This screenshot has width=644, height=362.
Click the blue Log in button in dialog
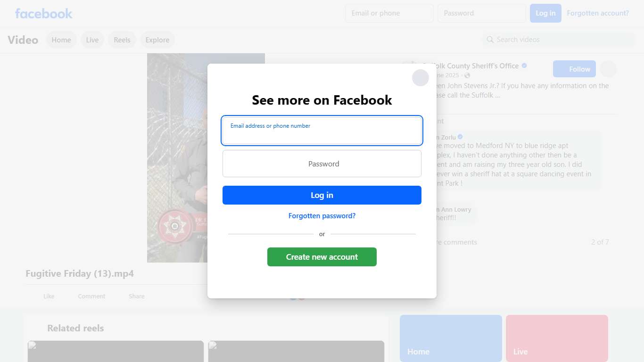[322, 195]
